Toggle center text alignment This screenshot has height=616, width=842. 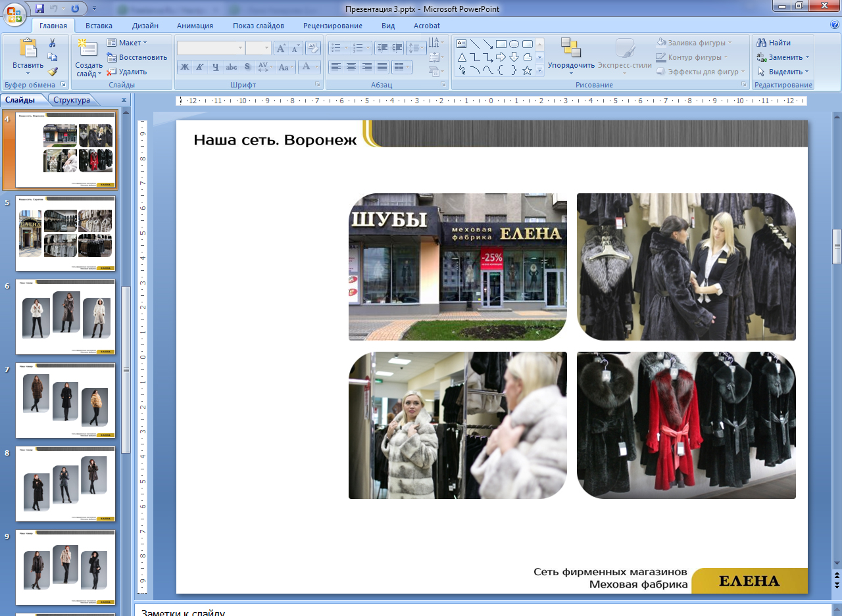[x=351, y=67]
